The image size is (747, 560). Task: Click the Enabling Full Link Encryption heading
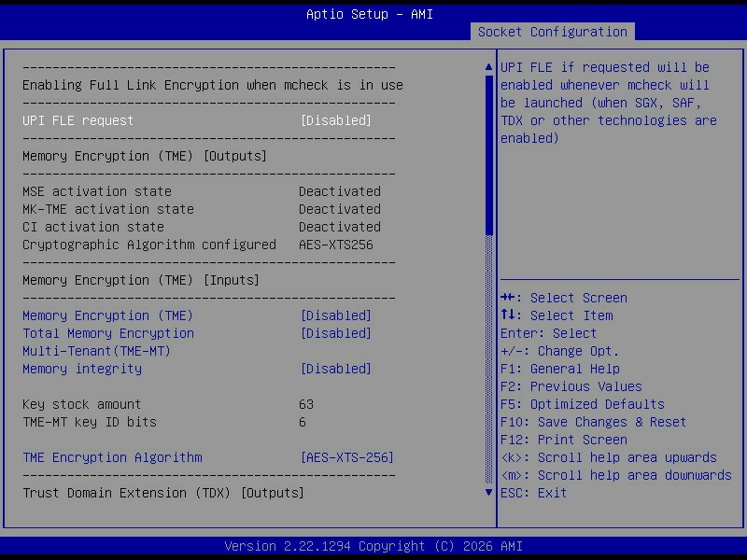pyautogui.click(x=213, y=85)
